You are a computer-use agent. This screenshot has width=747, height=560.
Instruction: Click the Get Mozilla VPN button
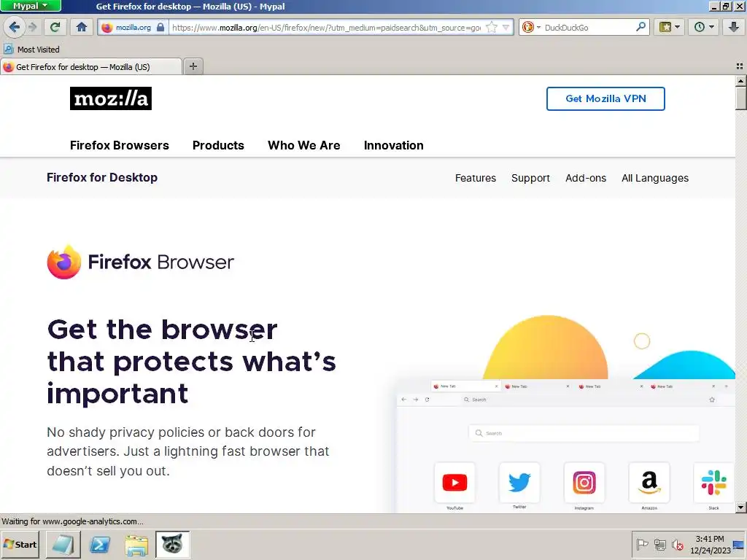pos(605,98)
